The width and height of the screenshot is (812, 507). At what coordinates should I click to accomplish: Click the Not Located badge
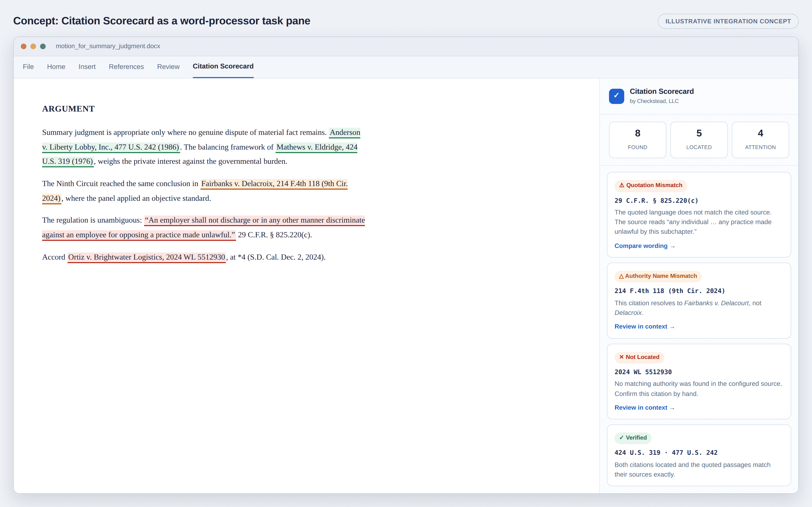639,357
